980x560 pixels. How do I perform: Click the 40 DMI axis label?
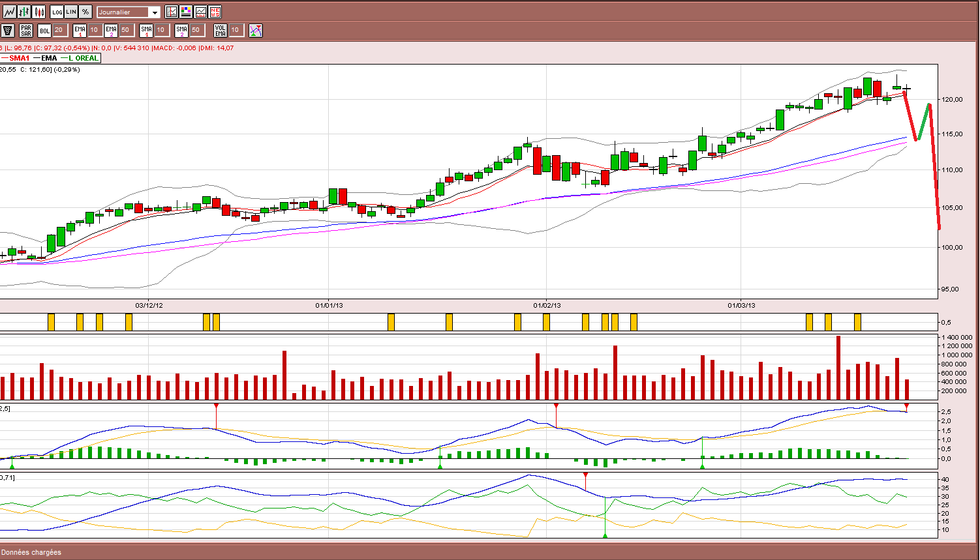click(945, 479)
